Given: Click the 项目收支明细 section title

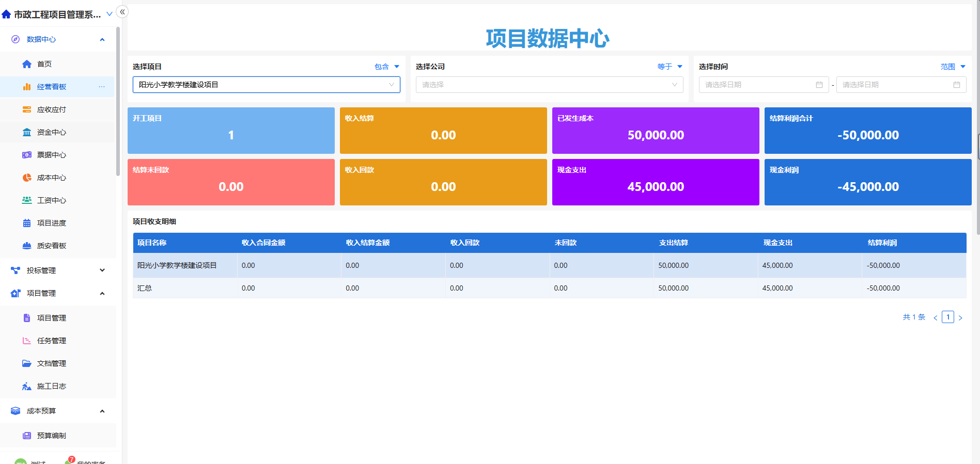Looking at the screenshot, I should tap(154, 221).
